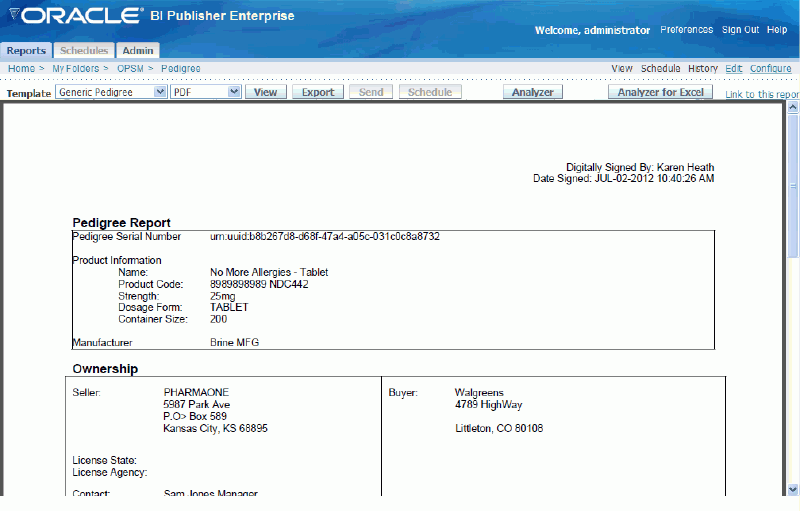Click Sign Out
Image resolution: width=800 pixels, height=511 pixels.
coord(740,30)
